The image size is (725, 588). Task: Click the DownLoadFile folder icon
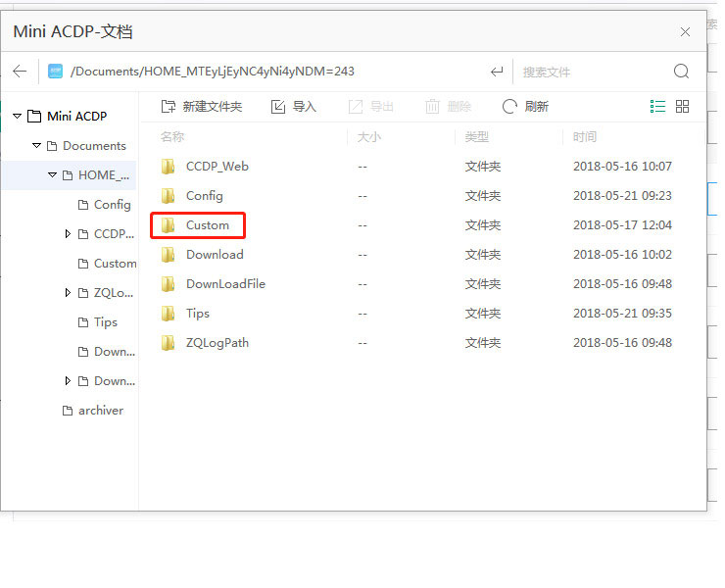(169, 284)
